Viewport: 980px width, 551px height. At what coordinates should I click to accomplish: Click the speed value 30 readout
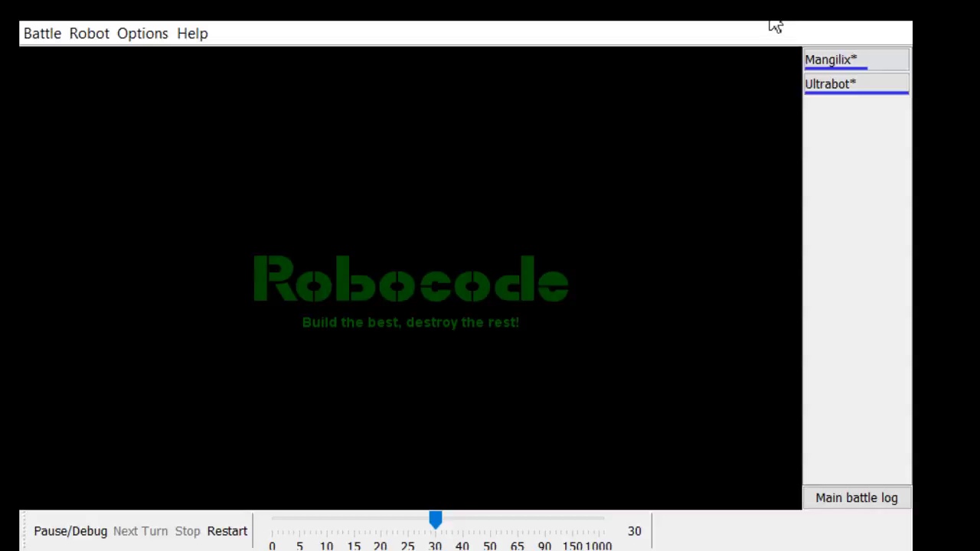635,531
